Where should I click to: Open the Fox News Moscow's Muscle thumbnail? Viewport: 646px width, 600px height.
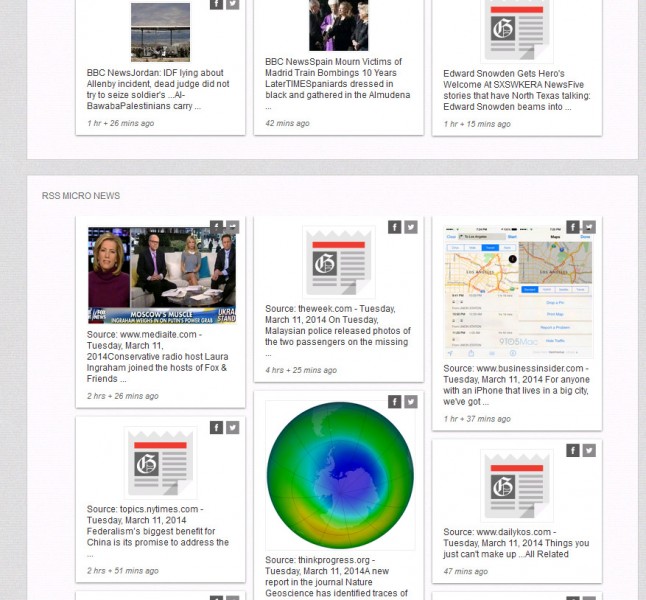[162, 275]
